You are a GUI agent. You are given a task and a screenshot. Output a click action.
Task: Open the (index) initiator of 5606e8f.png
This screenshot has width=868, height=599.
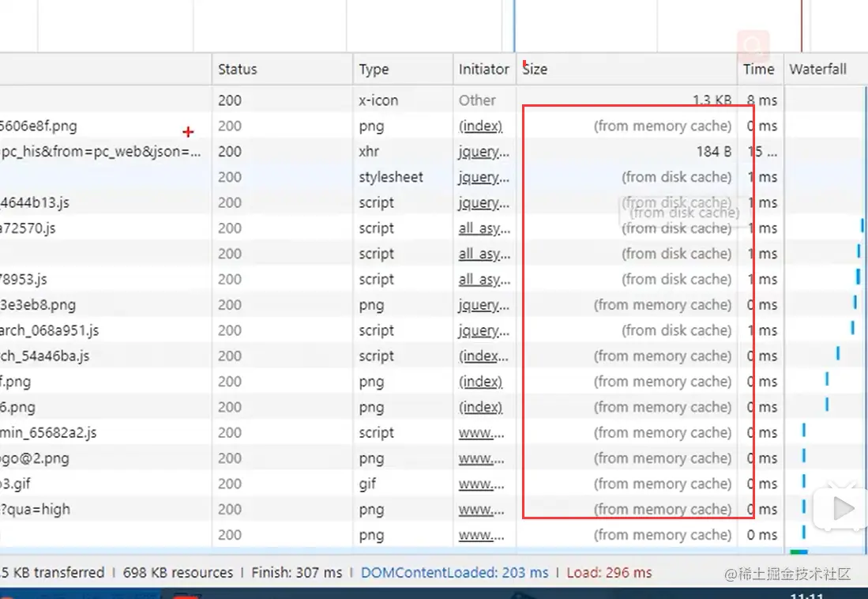pos(480,126)
